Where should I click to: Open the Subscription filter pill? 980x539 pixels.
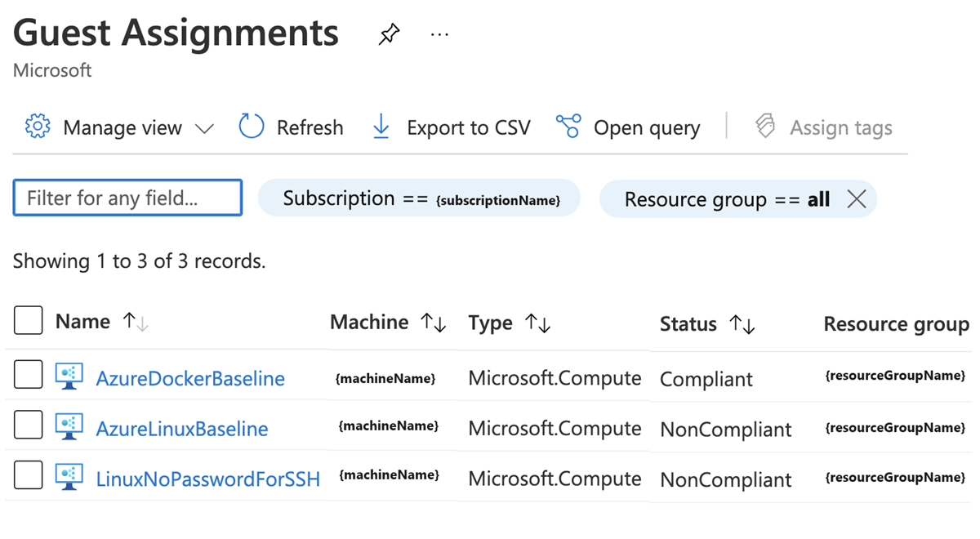click(x=418, y=198)
